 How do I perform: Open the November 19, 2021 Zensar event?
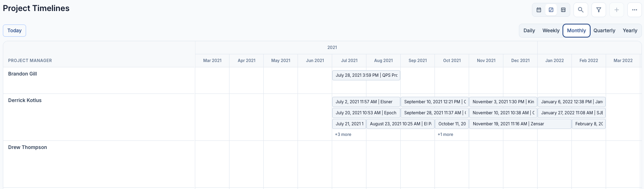(520, 124)
